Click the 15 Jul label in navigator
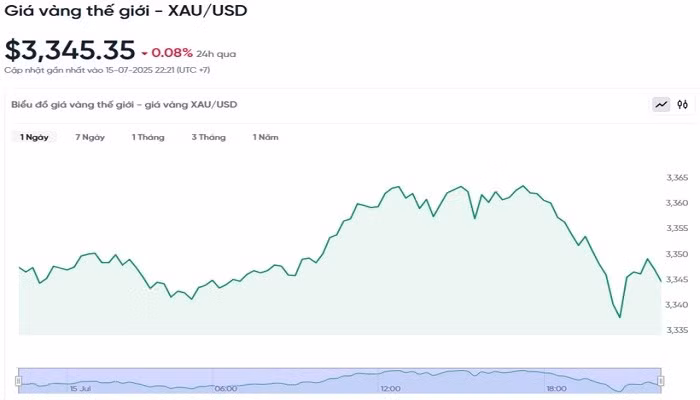 coord(81,388)
